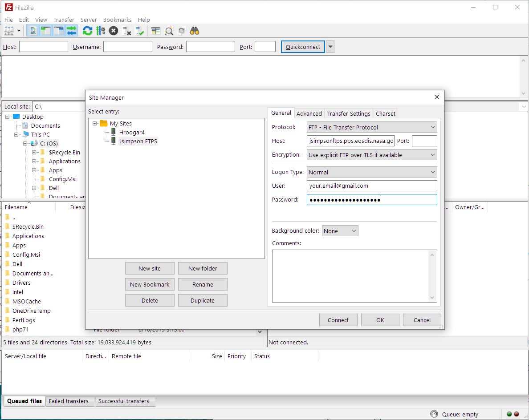Reconnect to the last server icon
The width and height of the screenshot is (529, 420).
coord(140,31)
